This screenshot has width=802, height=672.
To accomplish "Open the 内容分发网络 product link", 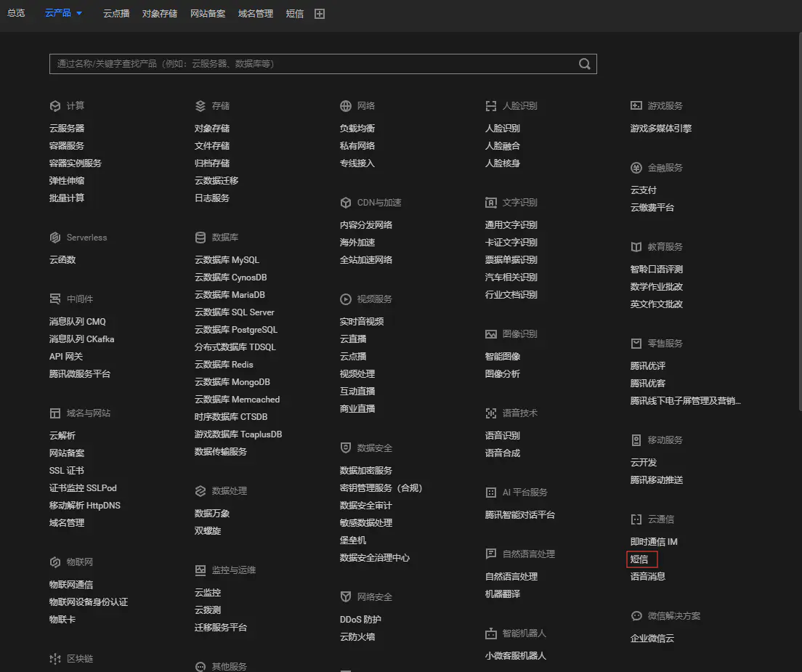I will point(365,225).
